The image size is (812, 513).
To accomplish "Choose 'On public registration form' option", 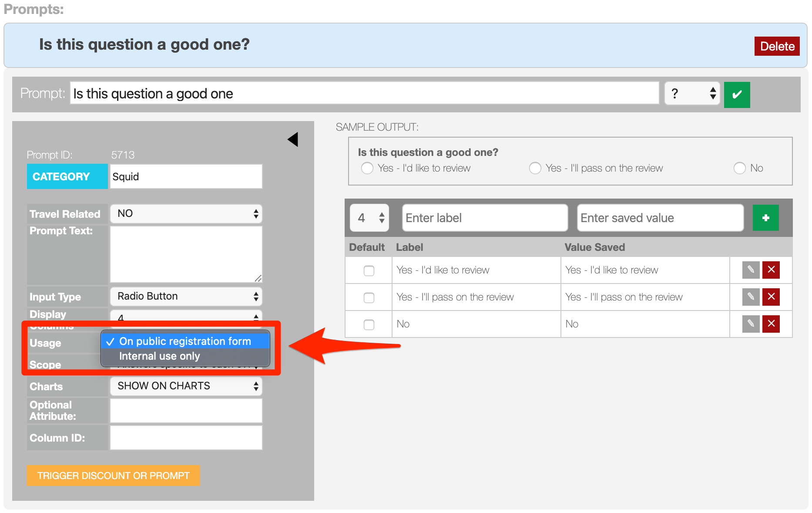I will click(185, 341).
